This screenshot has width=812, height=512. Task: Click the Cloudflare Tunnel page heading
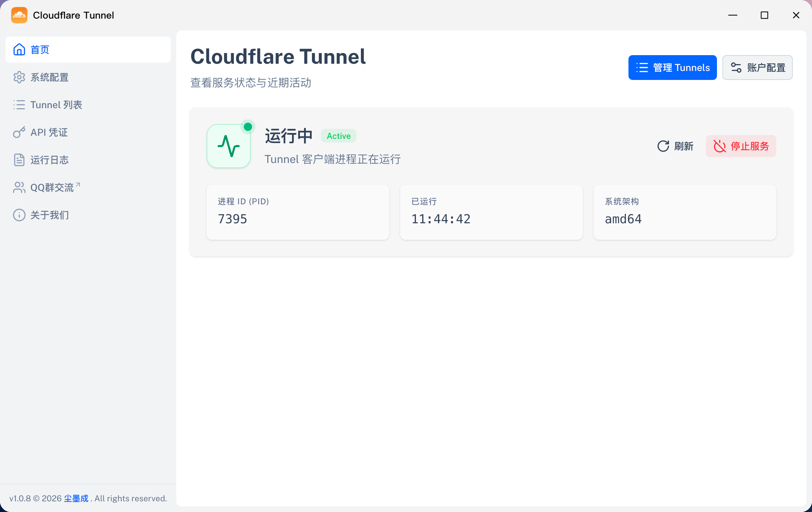278,57
